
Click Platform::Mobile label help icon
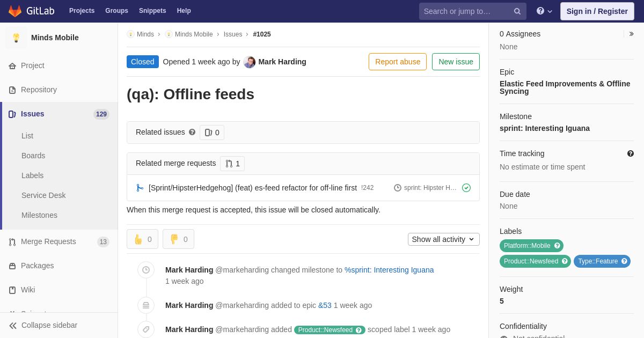pyautogui.click(x=557, y=246)
